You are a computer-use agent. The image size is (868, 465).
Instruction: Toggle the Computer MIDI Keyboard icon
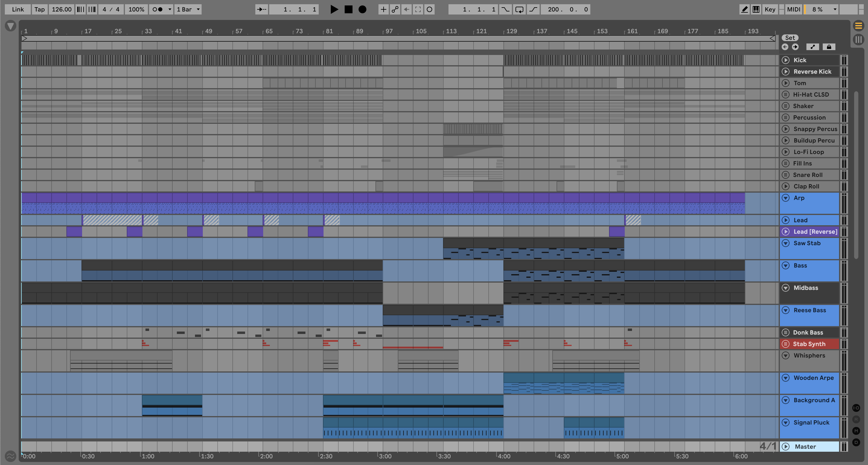[756, 9]
